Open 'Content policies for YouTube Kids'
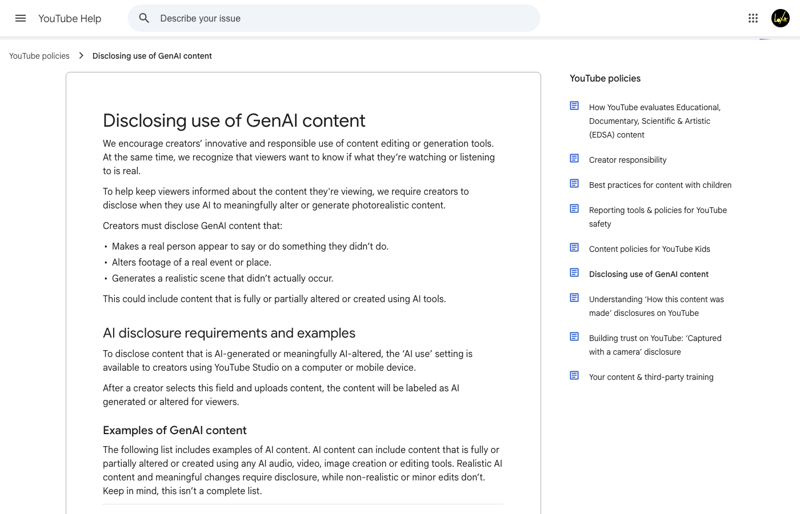Screen dimensions: 800x514 click(x=649, y=249)
